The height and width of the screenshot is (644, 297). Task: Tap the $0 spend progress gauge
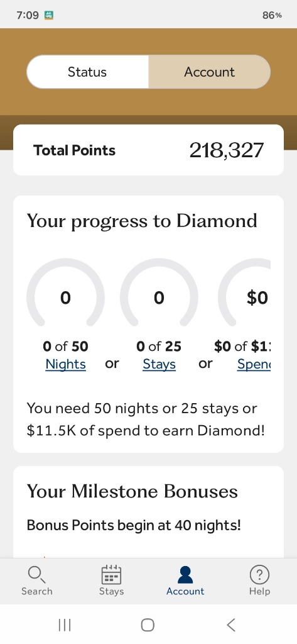[244, 292]
